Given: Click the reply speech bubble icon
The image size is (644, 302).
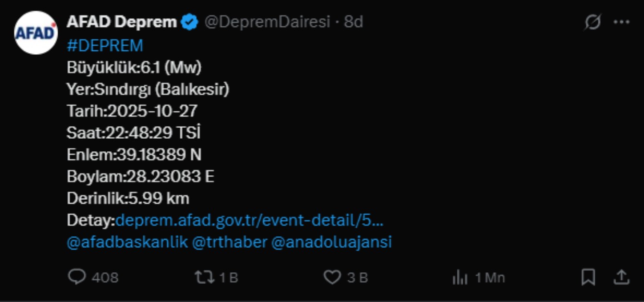Looking at the screenshot, I should (x=77, y=277).
